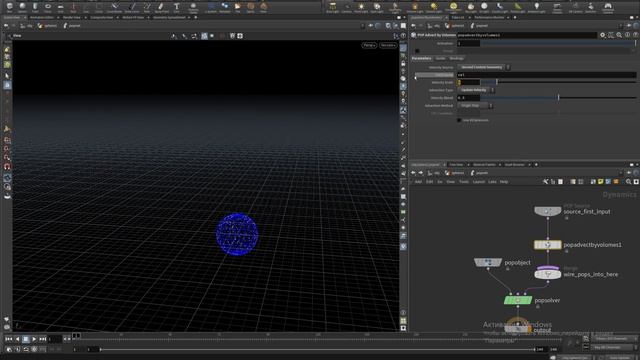The width and height of the screenshot is (640, 360).
Task: Select the Draw Curve shelf tool
Action: coord(131,7)
